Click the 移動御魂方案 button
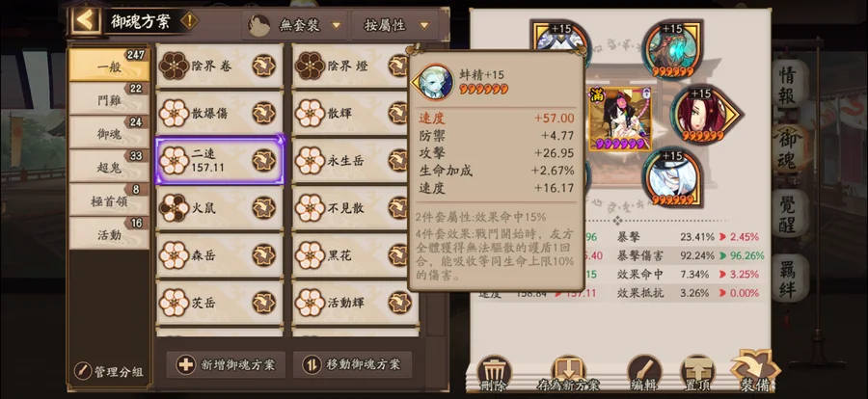The image size is (868, 399). coord(352,364)
